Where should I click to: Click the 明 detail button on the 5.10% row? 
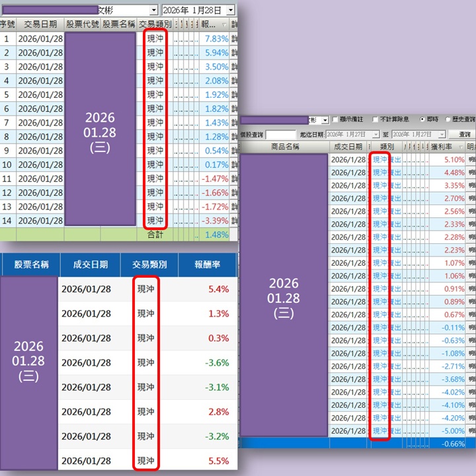click(471, 160)
